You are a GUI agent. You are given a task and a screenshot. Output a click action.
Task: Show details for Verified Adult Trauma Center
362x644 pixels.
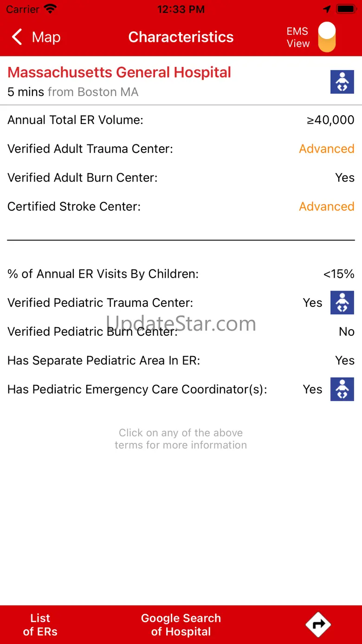pos(90,149)
